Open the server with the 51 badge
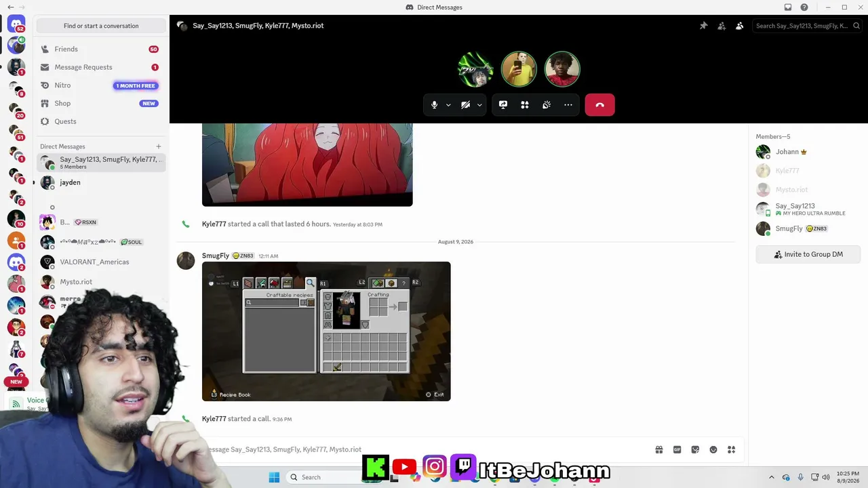 (x=16, y=131)
